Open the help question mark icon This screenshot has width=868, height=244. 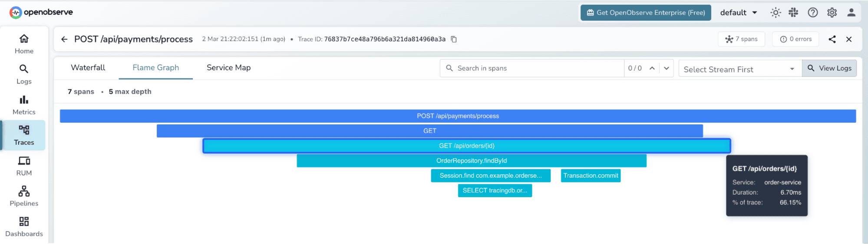tap(812, 13)
